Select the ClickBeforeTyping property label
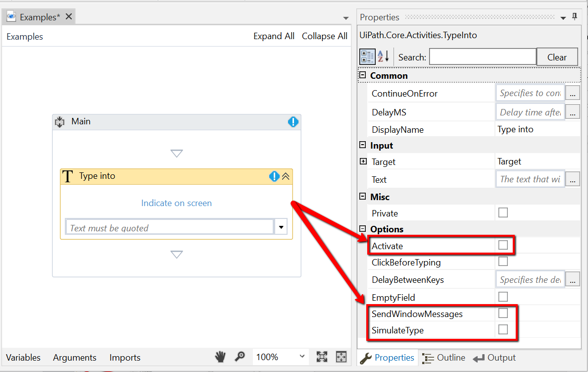Image resolution: width=588 pixels, height=372 pixels. click(406, 263)
